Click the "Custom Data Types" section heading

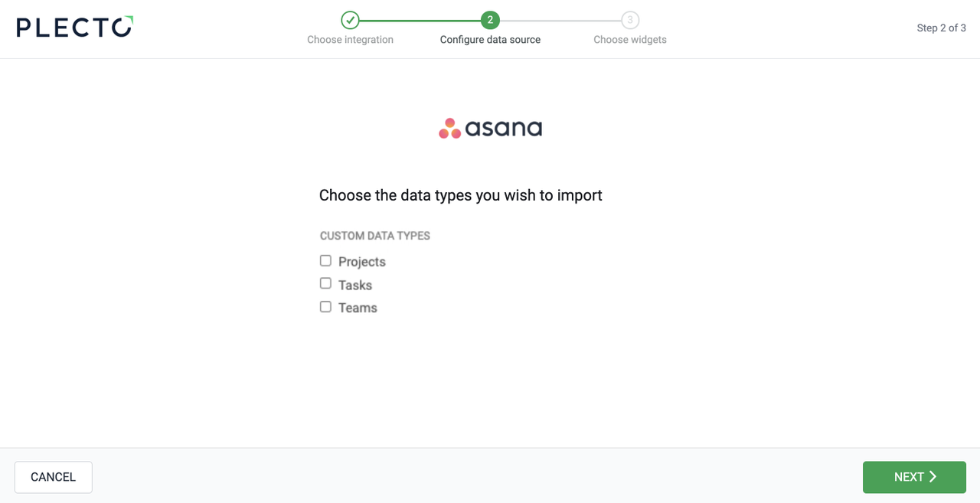(x=375, y=236)
